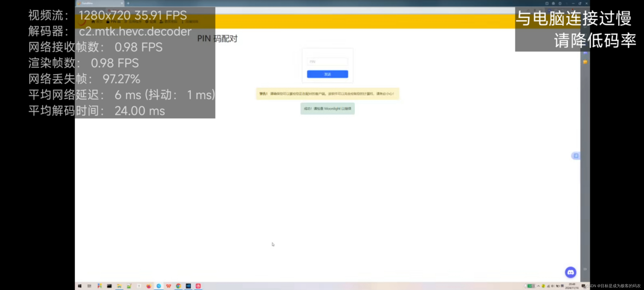Click the 网络丢失帧 97.27% stat line

84,79
